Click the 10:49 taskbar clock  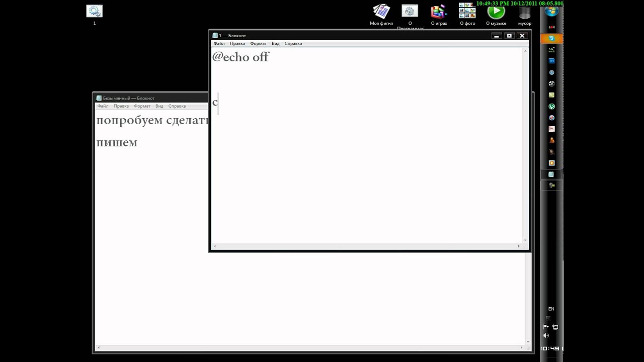[x=550, y=348]
